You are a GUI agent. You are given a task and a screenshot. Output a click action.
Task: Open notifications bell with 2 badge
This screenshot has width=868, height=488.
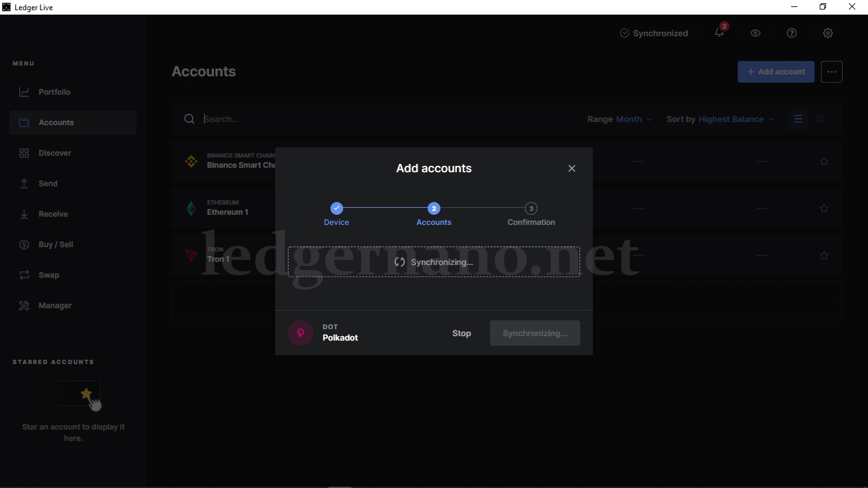[720, 32]
